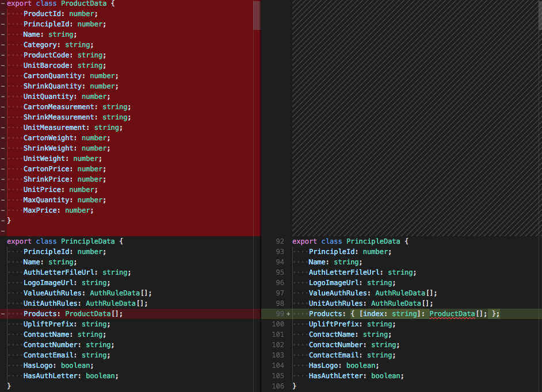Click 'export class ProductData {' in removed block
The width and height of the screenshot is (542, 392).
61,3
